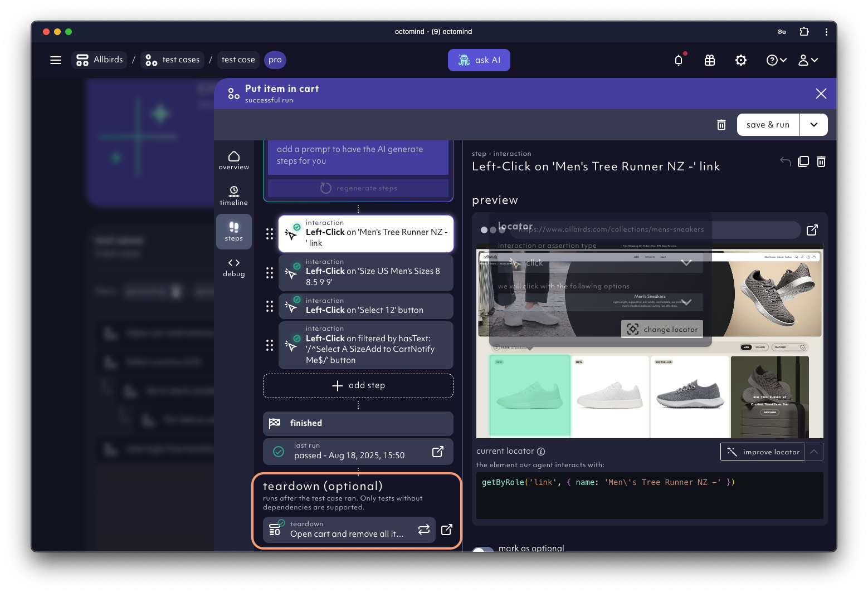Click the ask AI button

(x=479, y=60)
